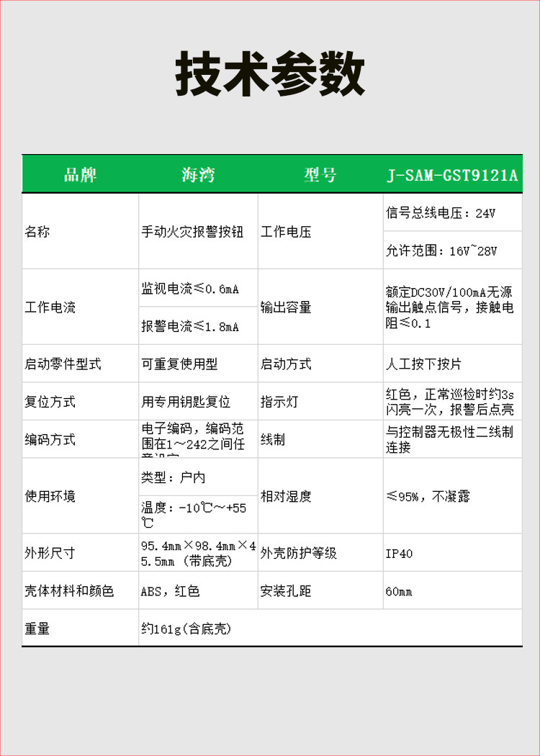This screenshot has height=756, width=540.
Task: Click the 外壳防护等级 label cell
Action: 320,552
